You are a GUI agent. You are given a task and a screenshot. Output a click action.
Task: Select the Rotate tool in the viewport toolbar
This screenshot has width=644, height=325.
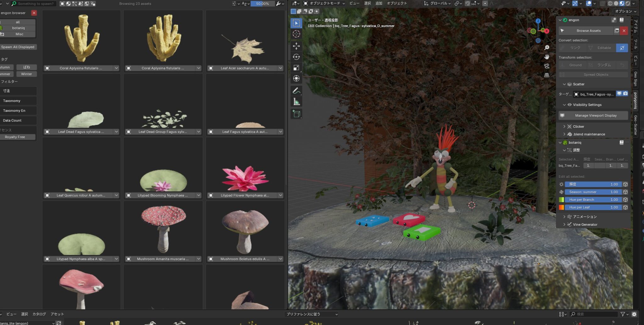(297, 57)
